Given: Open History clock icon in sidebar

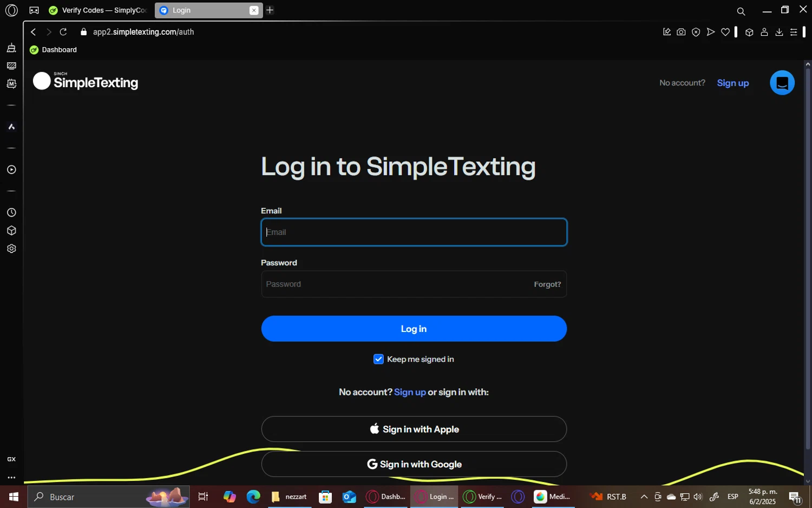Looking at the screenshot, I should 11,212.
